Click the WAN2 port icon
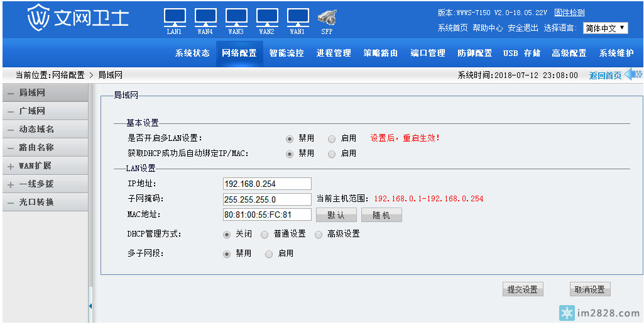 click(x=267, y=18)
